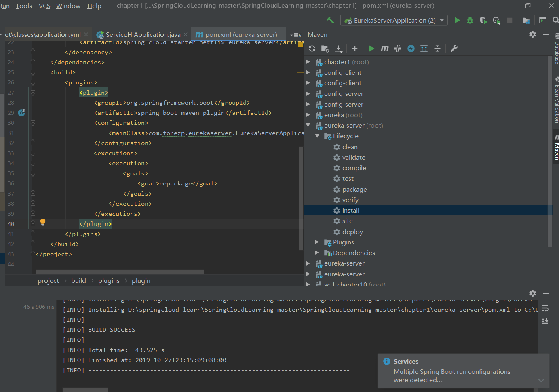The height and width of the screenshot is (392, 559).
Task: Click 'project' breadcrumb
Action: point(48,280)
